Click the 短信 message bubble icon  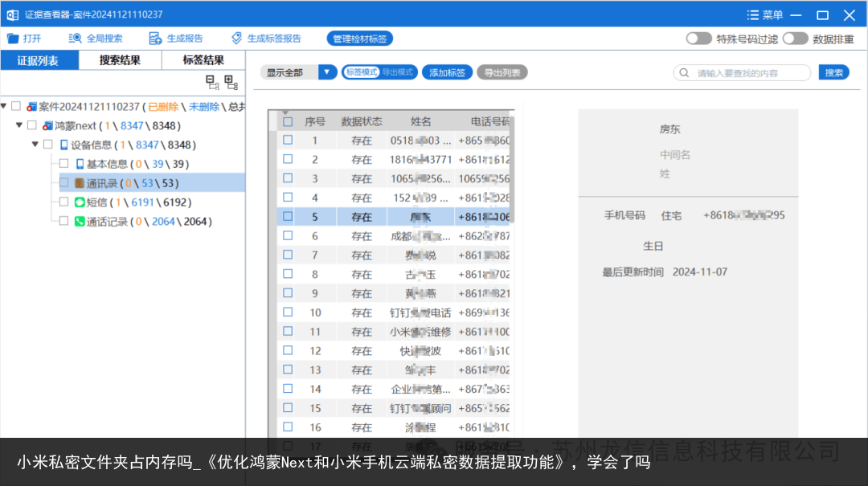(80, 202)
